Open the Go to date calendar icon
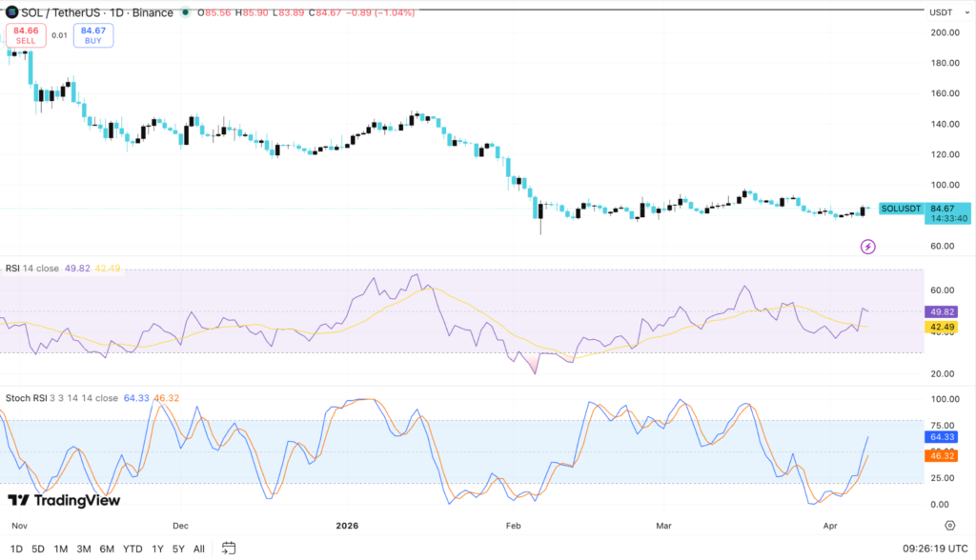The image size is (976, 560). click(x=227, y=550)
